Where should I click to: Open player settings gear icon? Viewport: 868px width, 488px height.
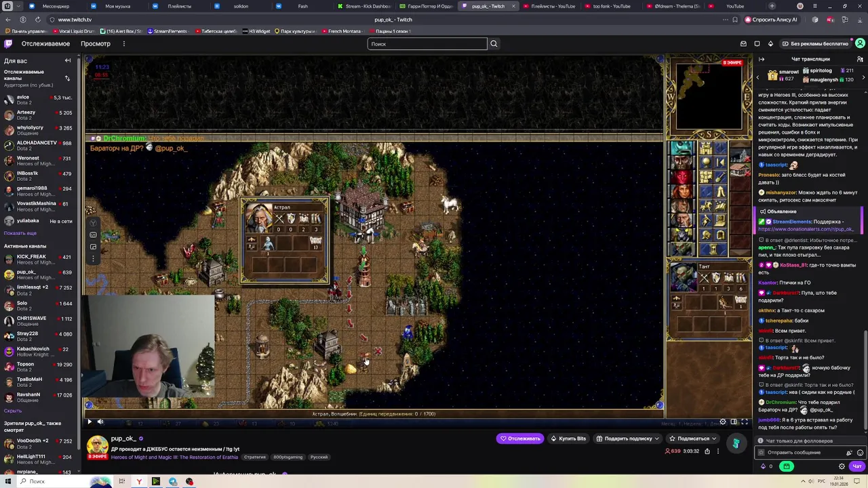[723, 422]
